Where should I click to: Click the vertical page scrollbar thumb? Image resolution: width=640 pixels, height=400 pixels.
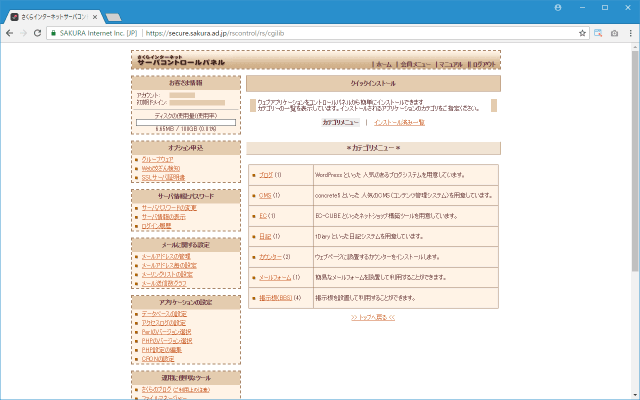click(x=635, y=161)
